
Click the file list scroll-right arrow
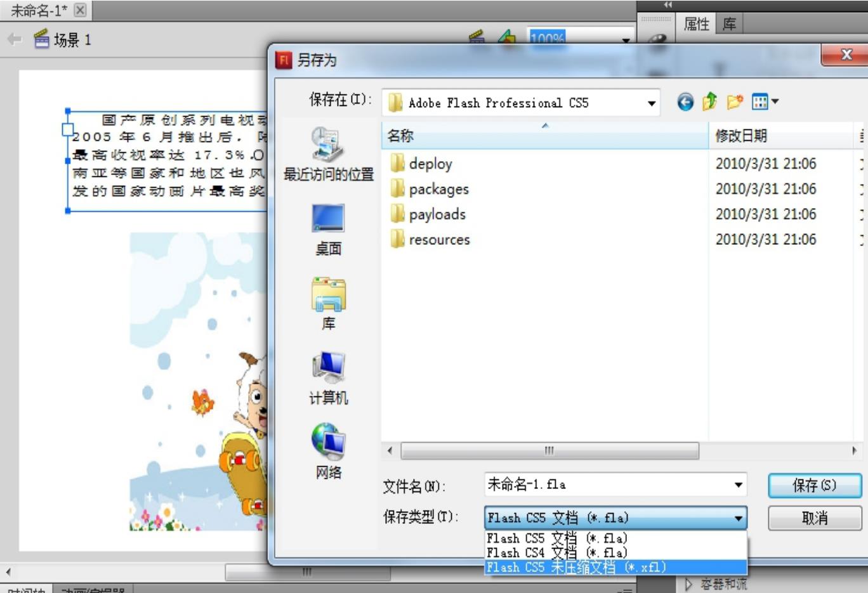click(x=854, y=450)
